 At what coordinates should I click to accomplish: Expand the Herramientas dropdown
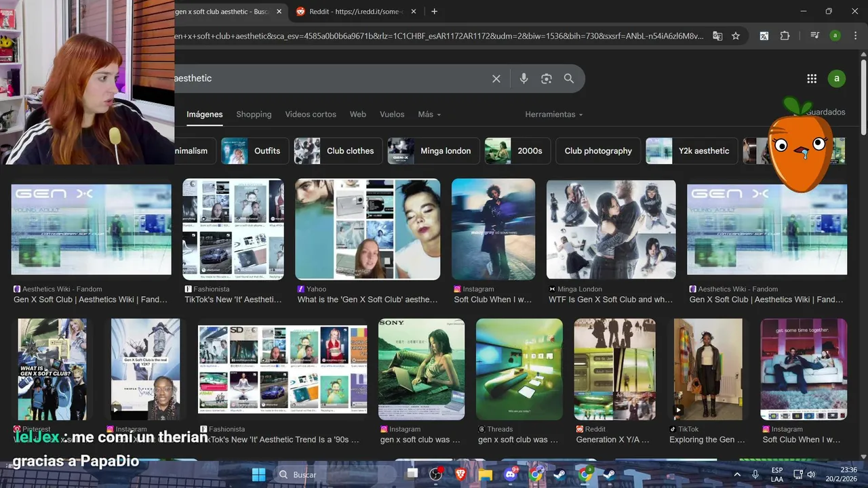pyautogui.click(x=554, y=115)
